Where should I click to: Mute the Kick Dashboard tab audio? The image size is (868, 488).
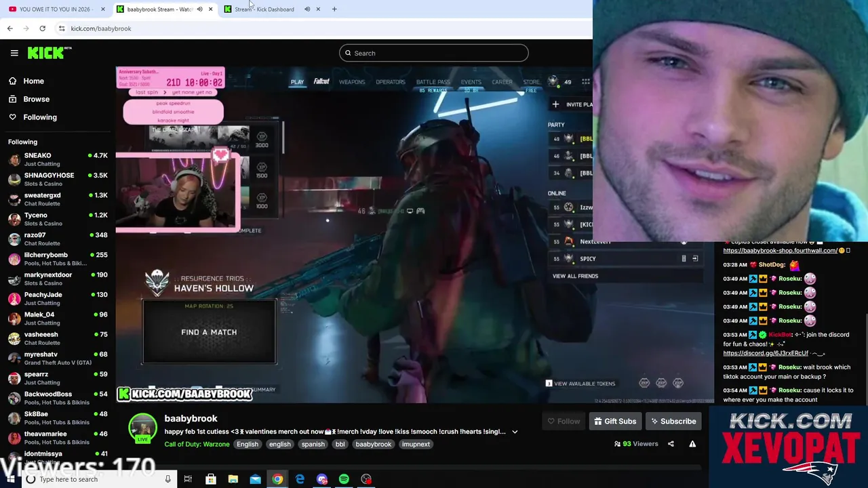[x=307, y=9]
